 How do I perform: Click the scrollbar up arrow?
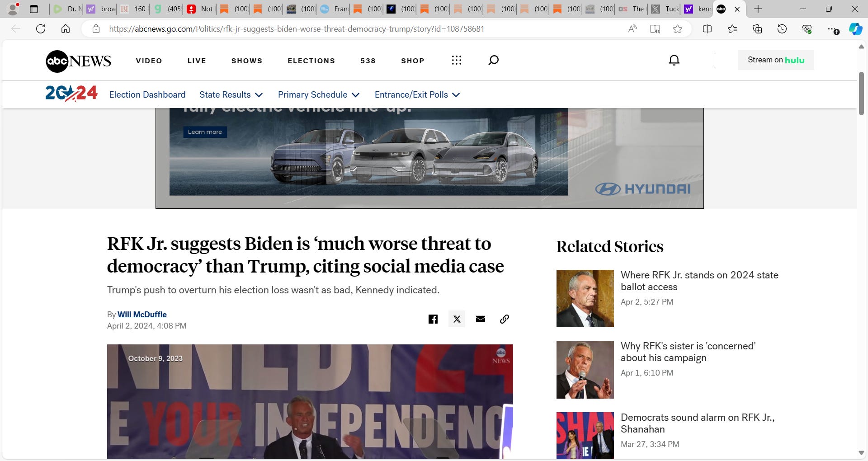click(861, 47)
